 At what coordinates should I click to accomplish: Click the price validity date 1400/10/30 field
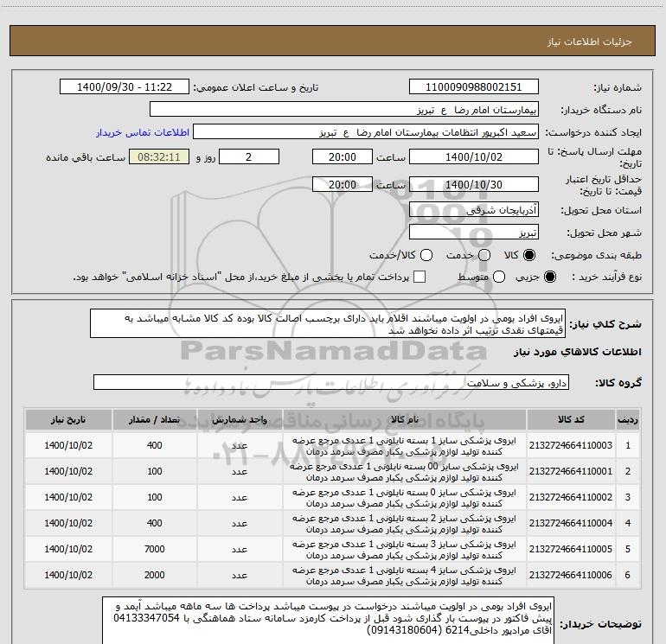(474, 184)
